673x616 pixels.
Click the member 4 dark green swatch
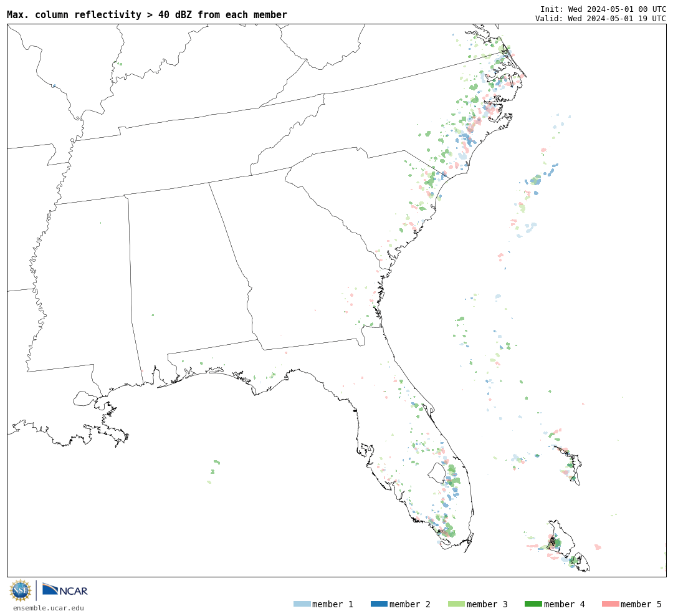(x=533, y=604)
